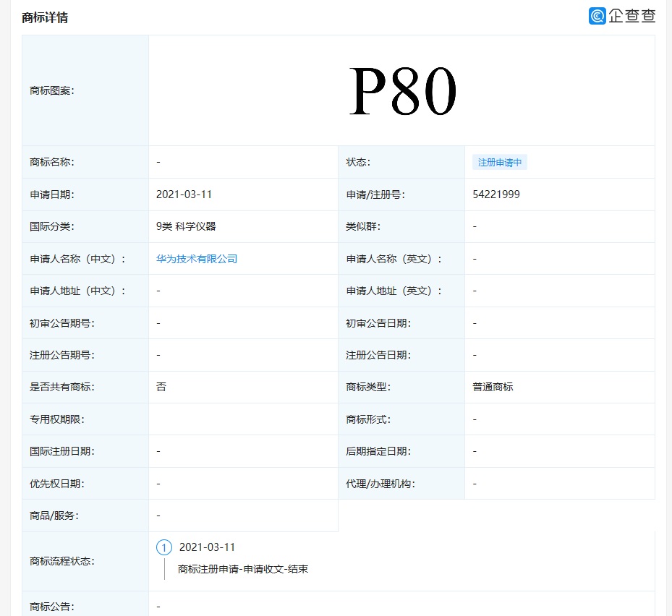Click the 商标流程状态 label
672x616 pixels.
coord(62,561)
